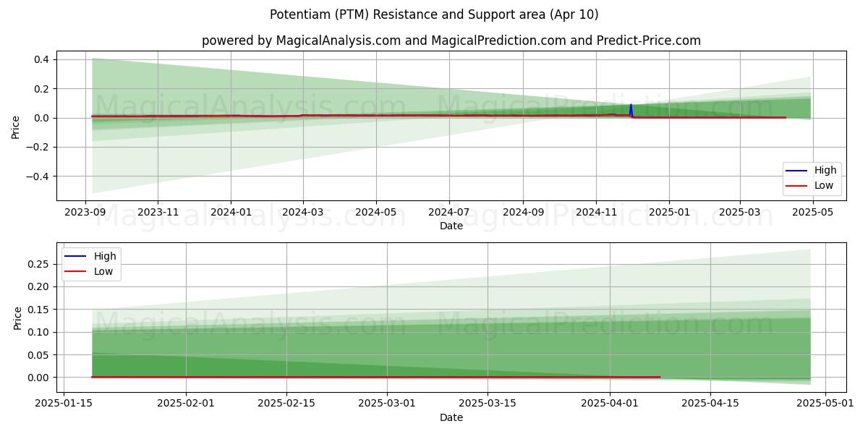This screenshot has width=868, height=434.
Task: Click the 2025-02-15 lower axis tick label
Action: pos(286,404)
